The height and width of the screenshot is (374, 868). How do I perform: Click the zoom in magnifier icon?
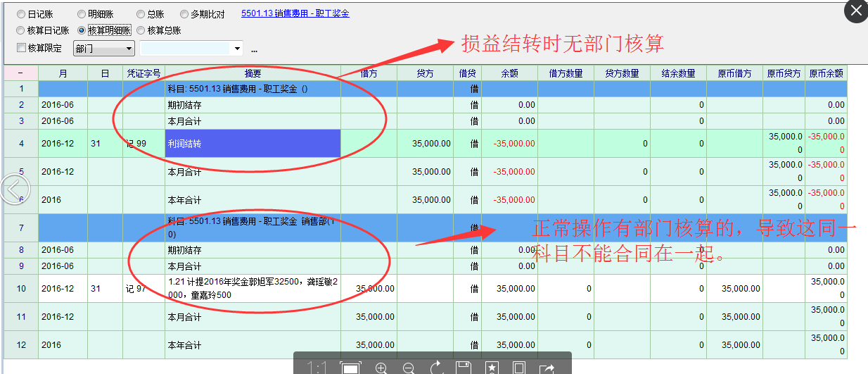(381, 368)
